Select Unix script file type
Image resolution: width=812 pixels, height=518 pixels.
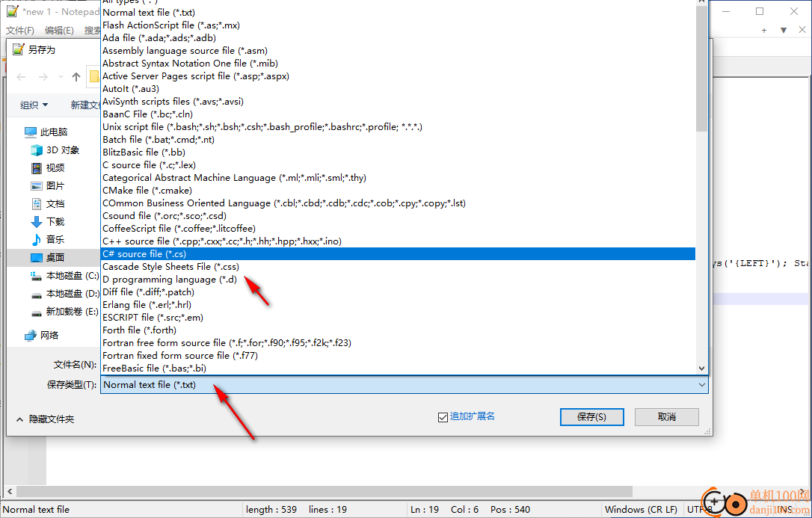point(398,127)
